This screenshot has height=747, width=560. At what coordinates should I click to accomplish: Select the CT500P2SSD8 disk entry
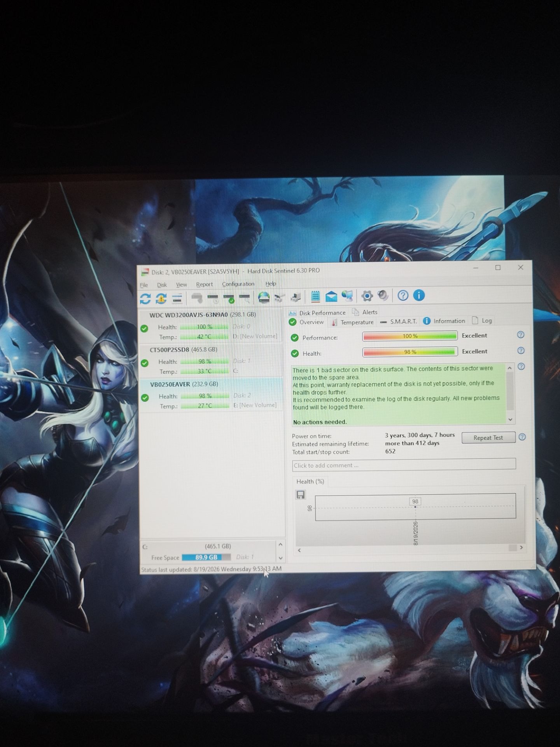click(210, 360)
